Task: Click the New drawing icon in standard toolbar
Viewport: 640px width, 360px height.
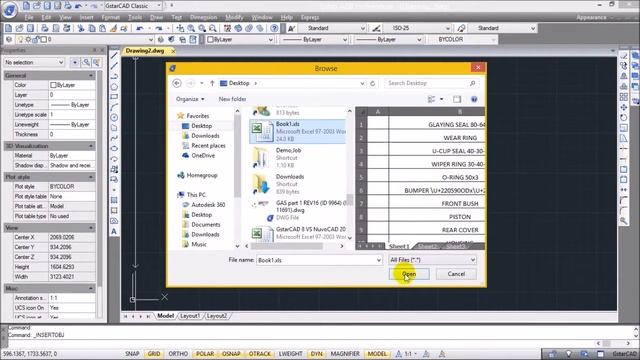Action: [8, 28]
